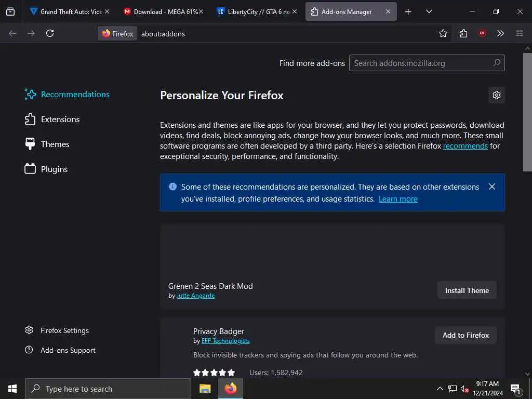
Task: Click the 'Privacy Badger' extension title
Action: [219, 331]
